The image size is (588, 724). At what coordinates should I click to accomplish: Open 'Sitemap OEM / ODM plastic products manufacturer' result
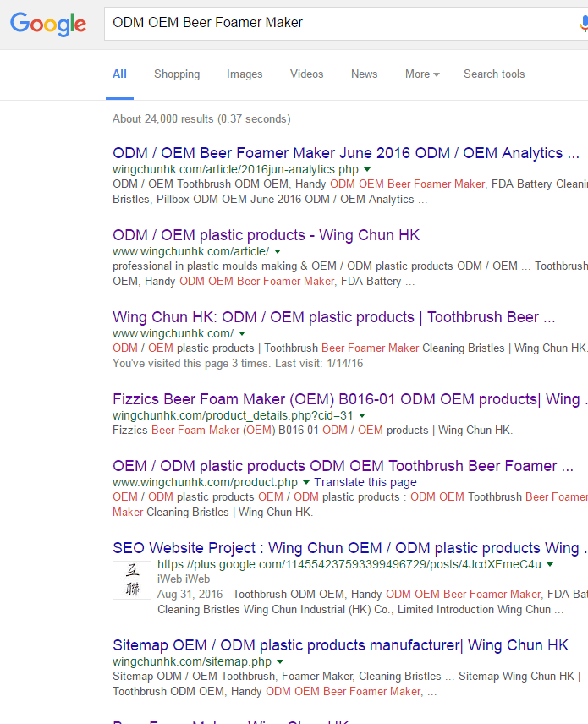pyautogui.click(x=340, y=645)
